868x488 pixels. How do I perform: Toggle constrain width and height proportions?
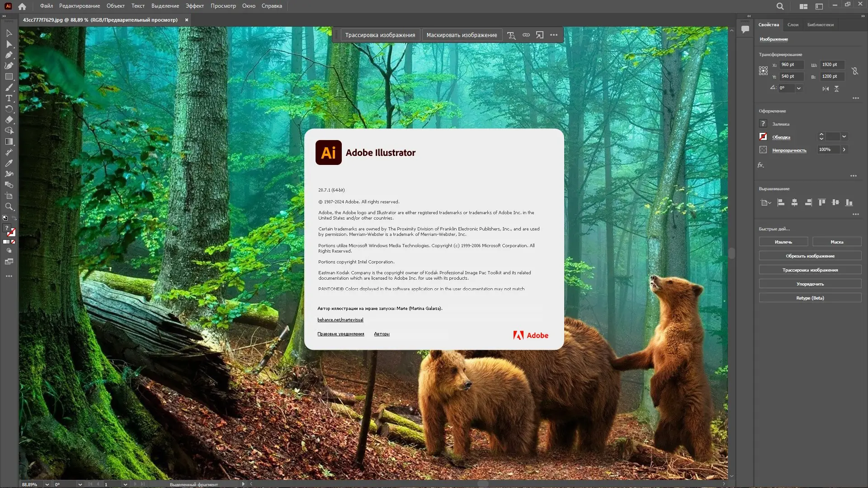click(x=855, y=71)
